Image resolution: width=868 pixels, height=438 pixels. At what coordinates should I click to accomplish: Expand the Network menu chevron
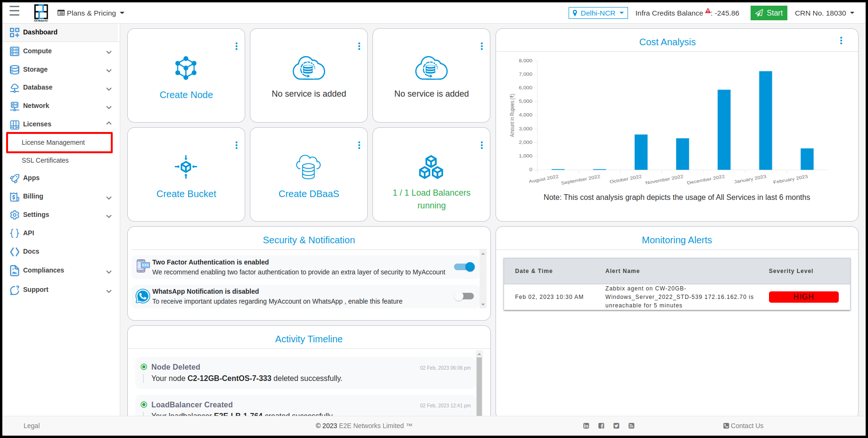coord(109,107)
